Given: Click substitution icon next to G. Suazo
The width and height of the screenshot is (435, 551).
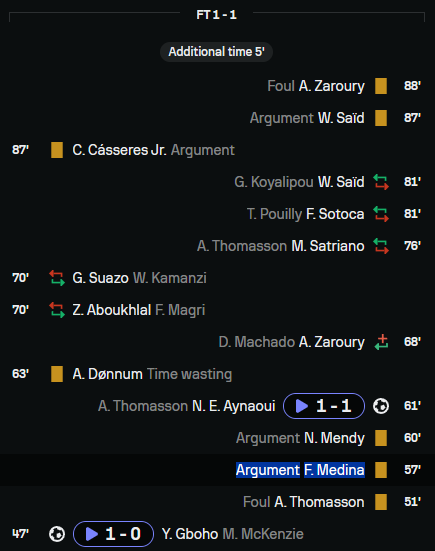Looking at the screenshot, I should point(57,278).
